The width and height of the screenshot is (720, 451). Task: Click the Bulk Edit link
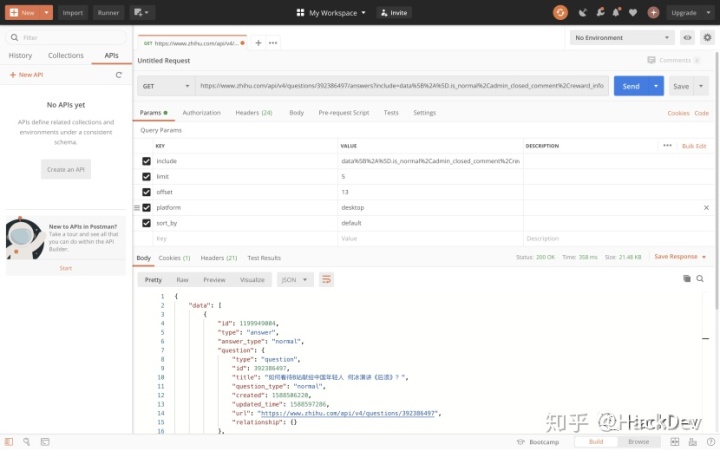[x=694, y=146]
